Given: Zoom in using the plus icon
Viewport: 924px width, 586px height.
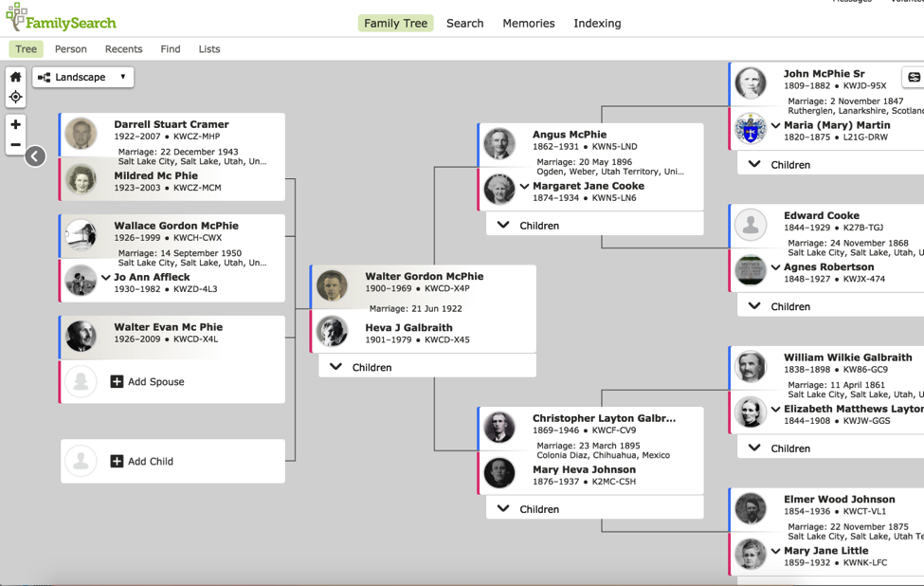Looking at the screenshot, I should click(x=15, y=124).
